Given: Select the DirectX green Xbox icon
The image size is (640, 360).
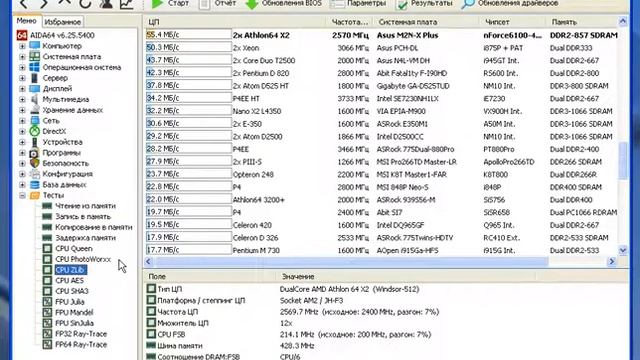Looking at the screenshot, I should point(35,131).
